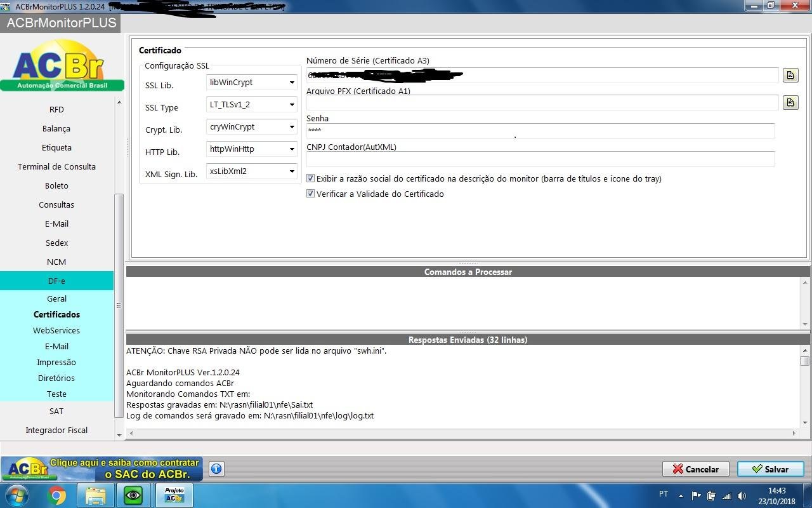Click the ACBr logo in sidebar
Viewport: 812px width, 508px height.
pos(62,65)
